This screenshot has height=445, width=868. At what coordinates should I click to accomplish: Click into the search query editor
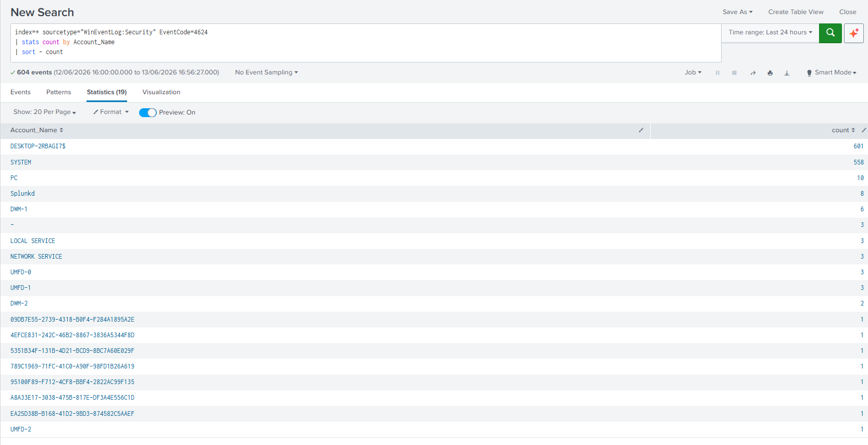[366, 43]
